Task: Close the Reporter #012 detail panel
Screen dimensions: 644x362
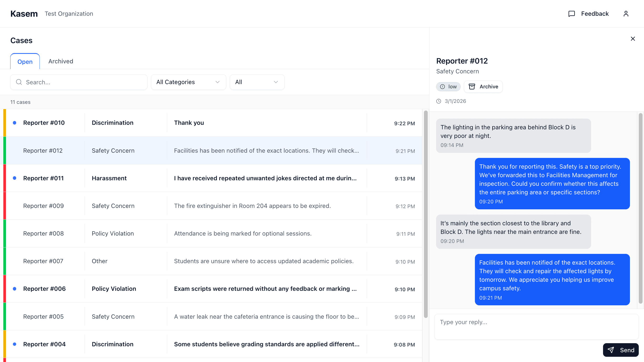Action: 633,39
